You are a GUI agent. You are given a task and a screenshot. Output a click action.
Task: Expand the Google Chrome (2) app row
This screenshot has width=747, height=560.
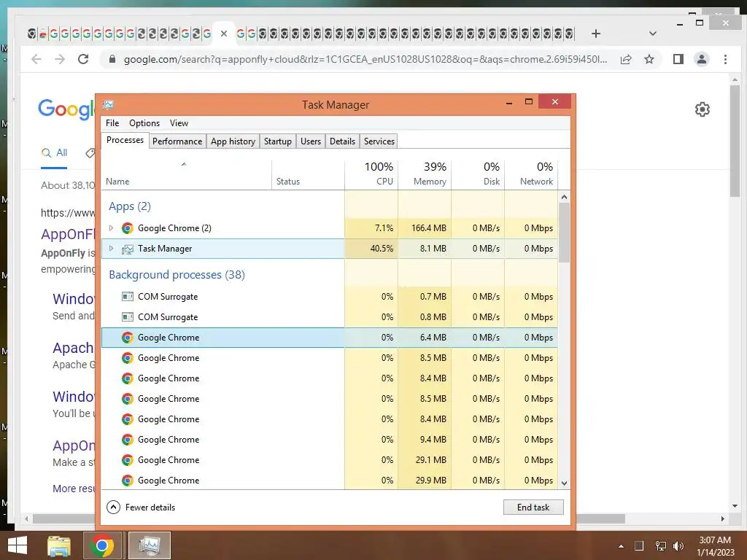111,228
